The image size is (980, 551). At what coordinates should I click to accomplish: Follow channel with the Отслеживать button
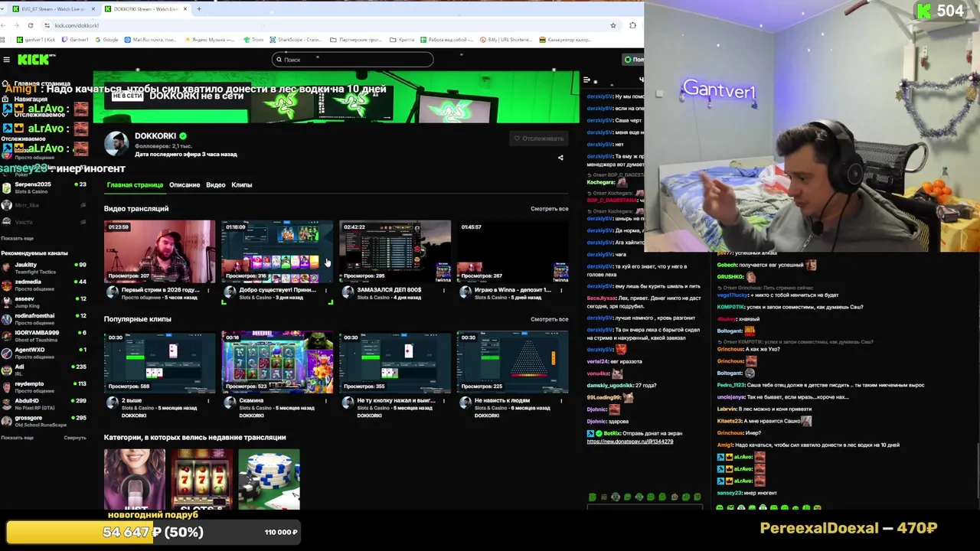point(539,139)
